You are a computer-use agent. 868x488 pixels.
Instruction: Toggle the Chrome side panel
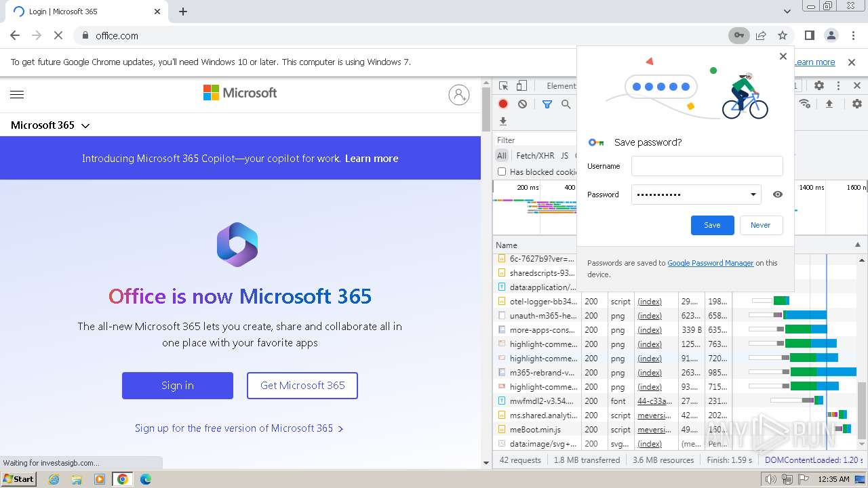click(x=809, y=35)
